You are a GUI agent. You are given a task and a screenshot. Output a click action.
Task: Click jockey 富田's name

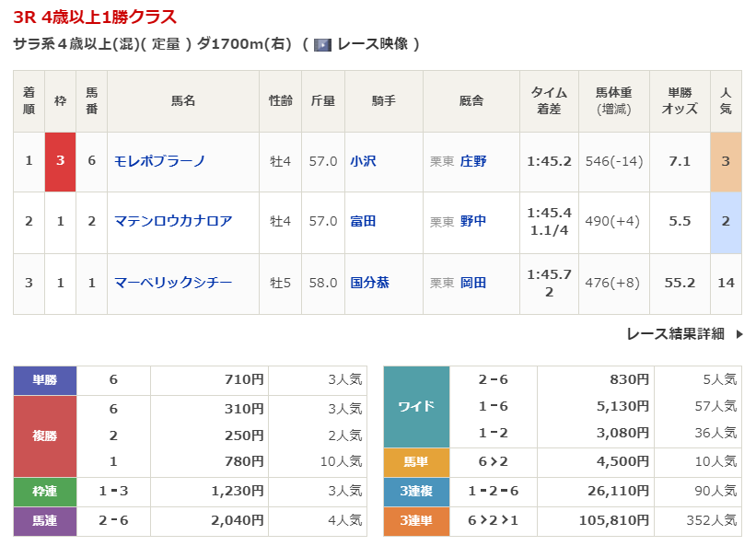tap(363, 222)
